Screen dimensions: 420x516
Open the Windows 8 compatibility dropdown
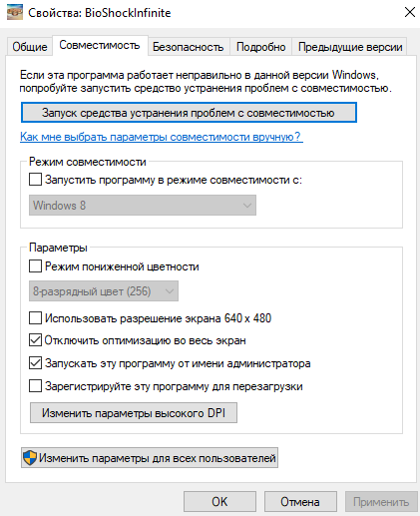(x=143, y=206)
